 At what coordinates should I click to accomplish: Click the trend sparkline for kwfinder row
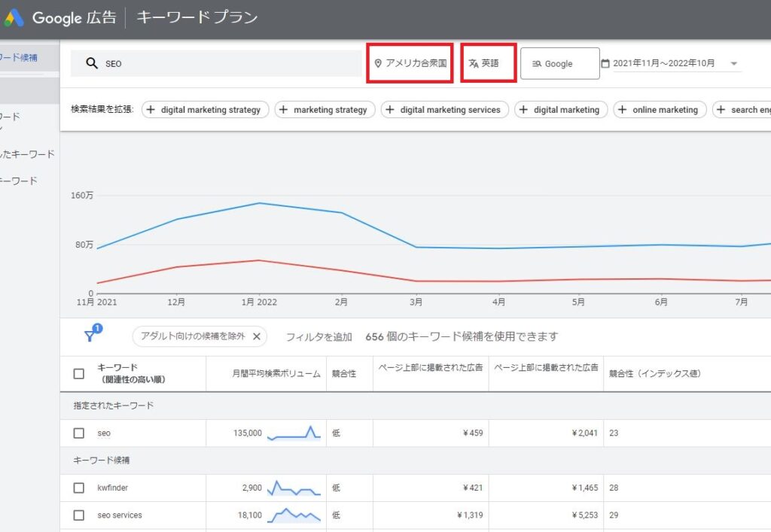294,488
